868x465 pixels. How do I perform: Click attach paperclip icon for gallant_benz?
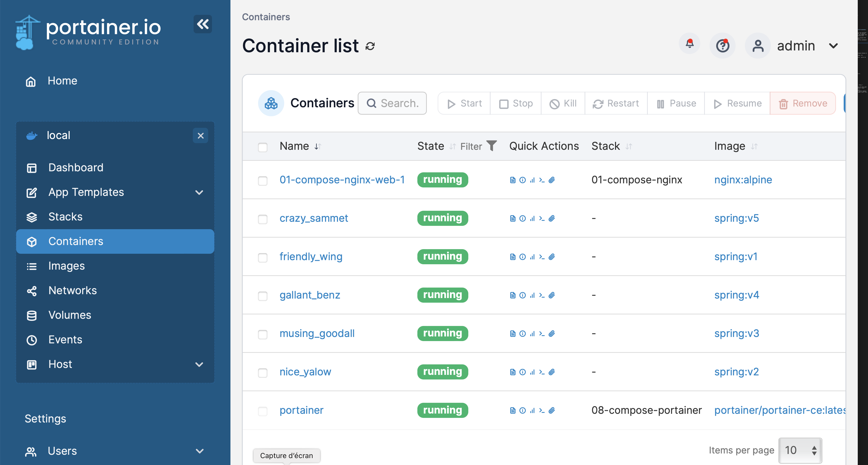[552, 295]
